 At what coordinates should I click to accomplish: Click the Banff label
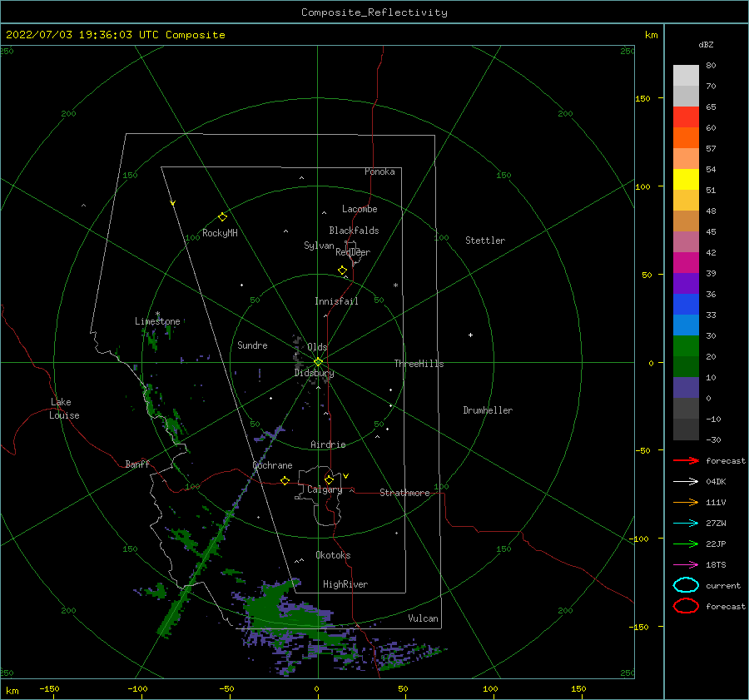pos(137,464)
